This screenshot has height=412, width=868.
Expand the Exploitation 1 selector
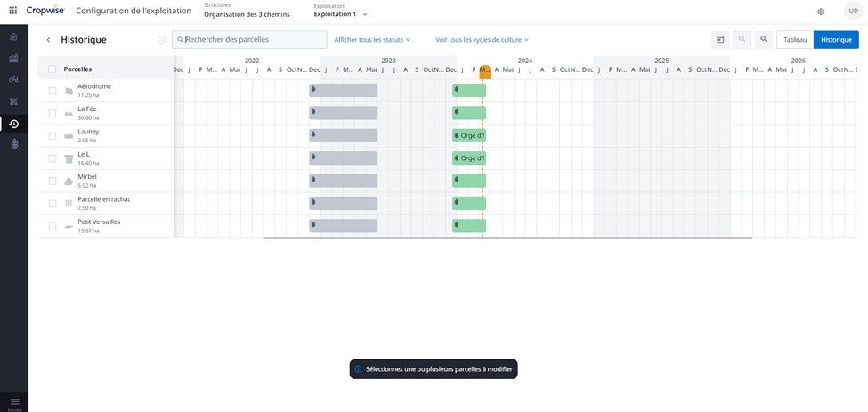tap(340, 14)
